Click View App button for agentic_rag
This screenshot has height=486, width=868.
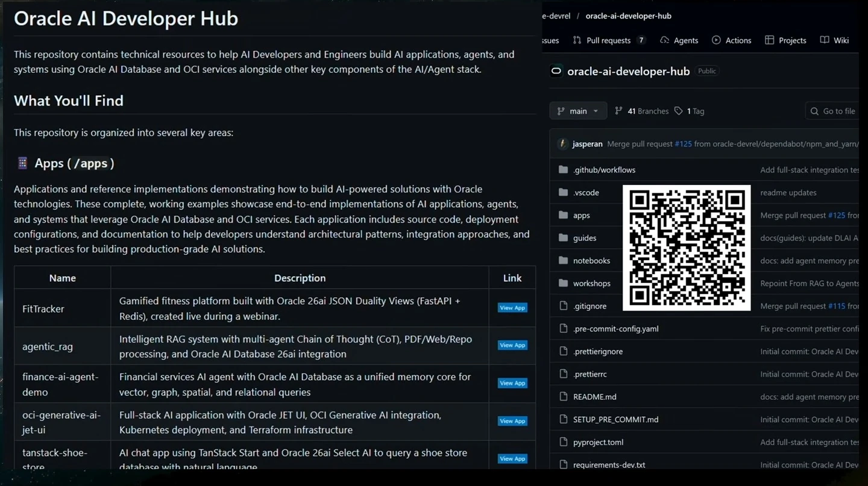tap(512, 345)
